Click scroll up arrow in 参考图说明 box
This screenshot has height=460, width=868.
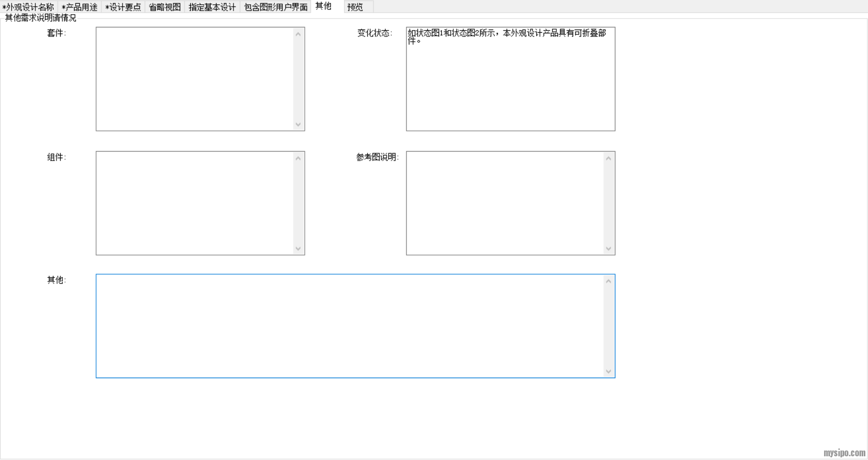(x=609, y=158)
